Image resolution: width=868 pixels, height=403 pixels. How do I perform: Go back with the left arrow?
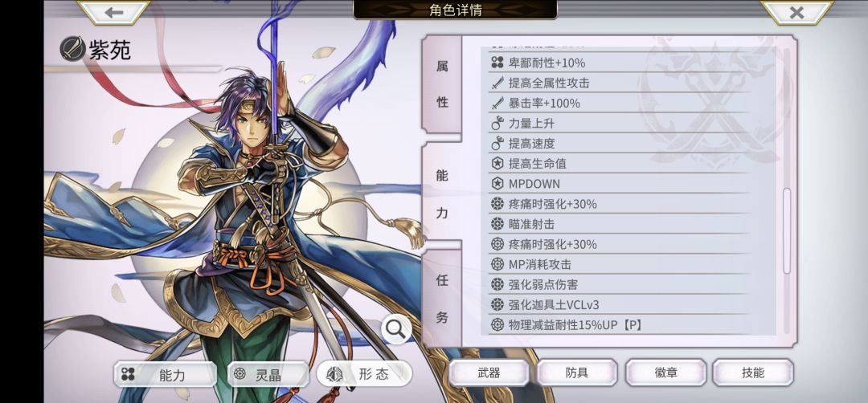pos(114,12)
